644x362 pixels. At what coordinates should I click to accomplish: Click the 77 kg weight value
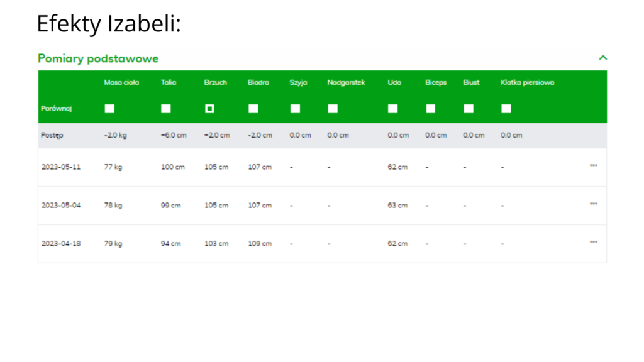pyautogui.click(x=113, y=167)
